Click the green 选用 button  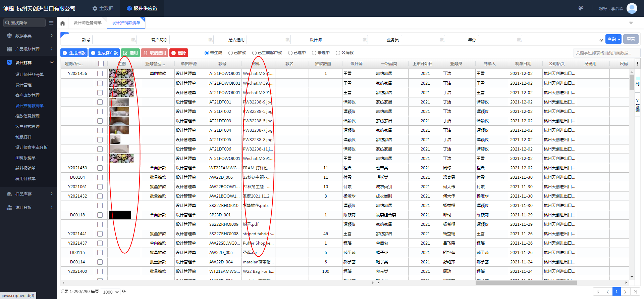(130, 53)
